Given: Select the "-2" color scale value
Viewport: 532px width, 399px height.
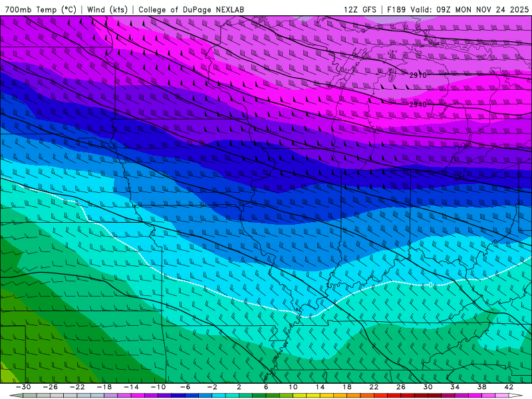Looking at the screenshot, I should click(x=212, y=387).
